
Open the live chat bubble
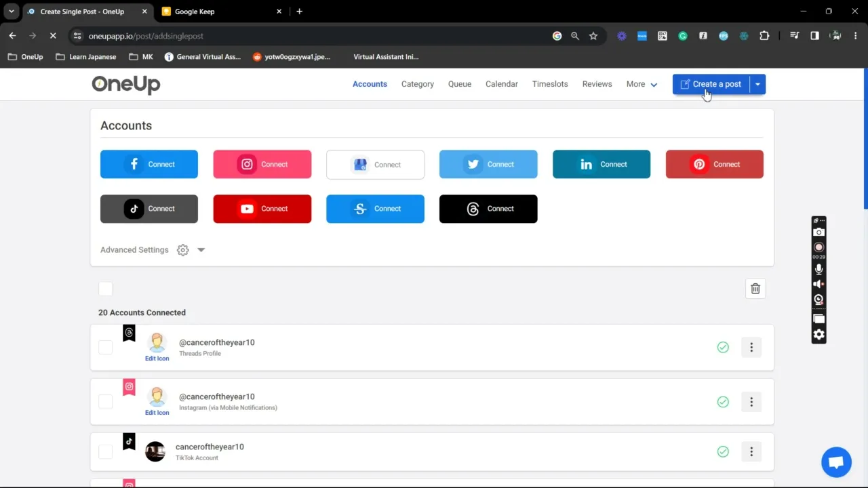[836, 462]
